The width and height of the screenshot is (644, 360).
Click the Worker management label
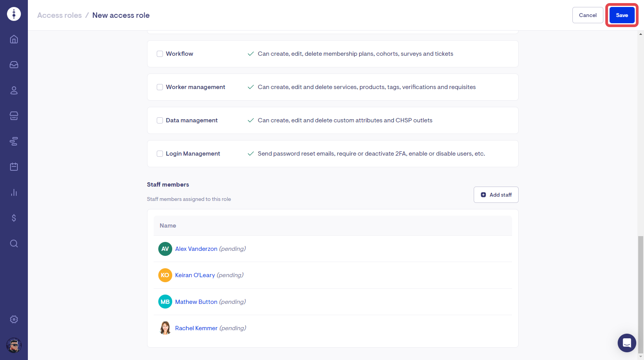(195, 87)
